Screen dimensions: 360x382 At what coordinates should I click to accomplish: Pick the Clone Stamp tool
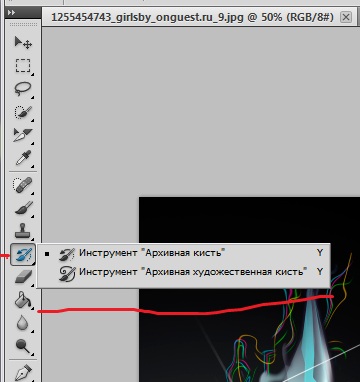23,231
